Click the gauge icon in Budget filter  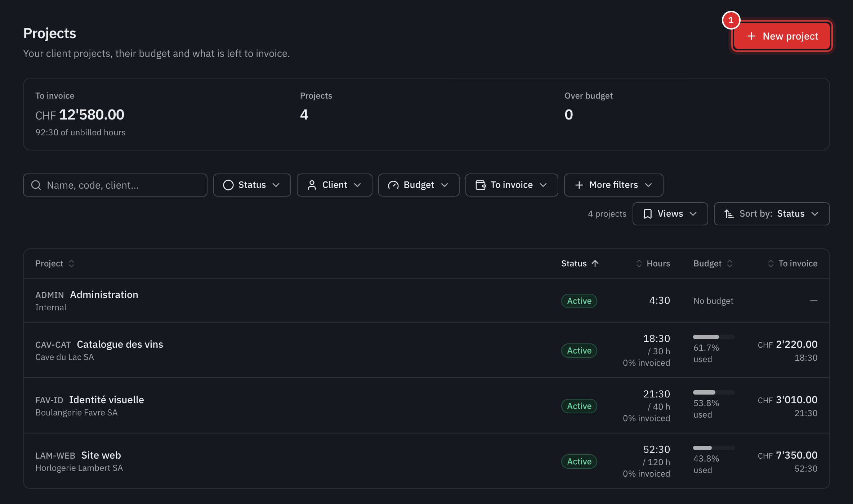coord(393,185)
